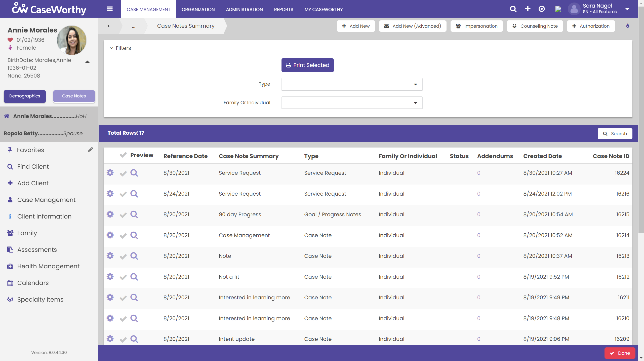Screen dimensions: 644x361
Task: Edit Favorites with the pencil icon
Action: [91, 150]
